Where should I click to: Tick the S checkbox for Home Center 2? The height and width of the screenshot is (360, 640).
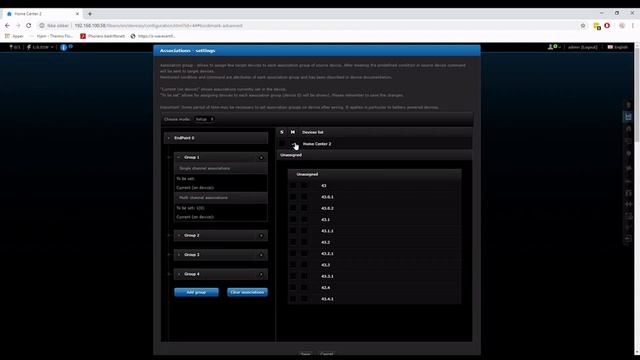[x=282, y=144]
